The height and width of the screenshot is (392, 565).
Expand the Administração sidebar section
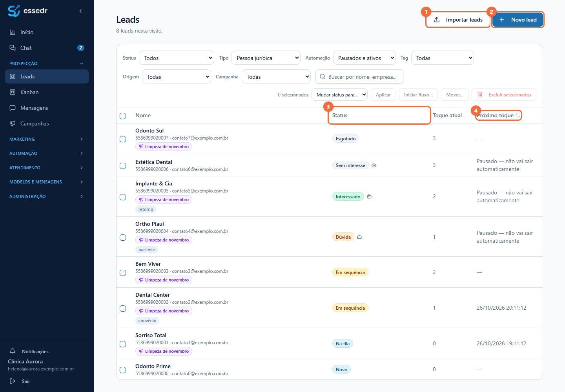pyautogui.click(x=47, y=196)
